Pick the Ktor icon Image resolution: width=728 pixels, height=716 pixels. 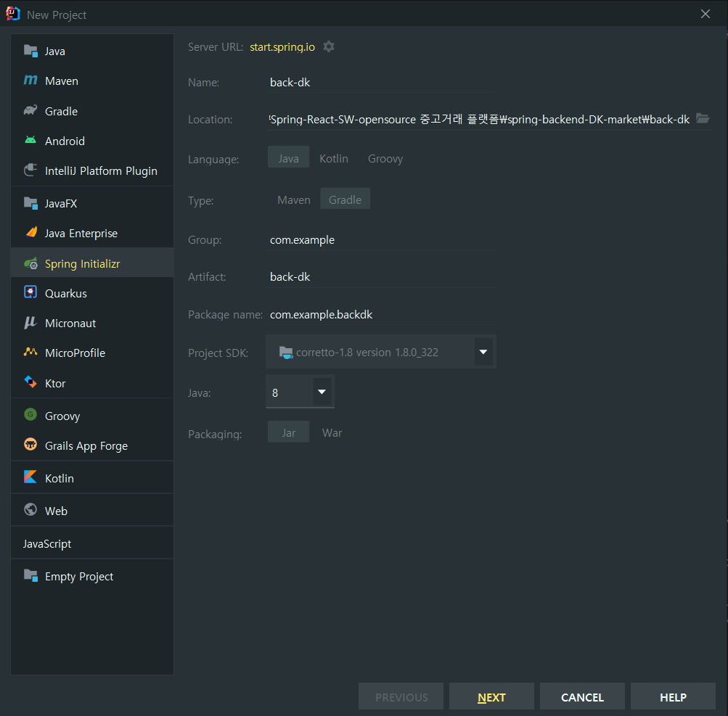pos(30,382)
